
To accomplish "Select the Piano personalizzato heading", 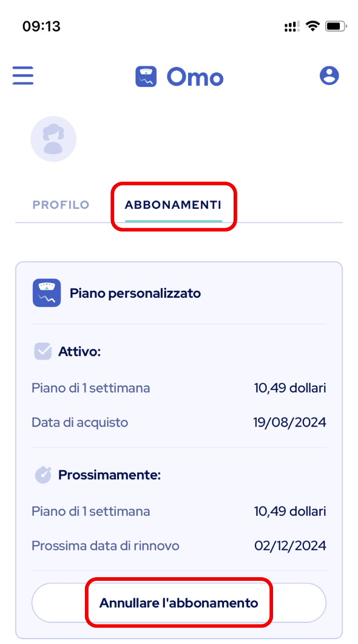I will [135, 293].
